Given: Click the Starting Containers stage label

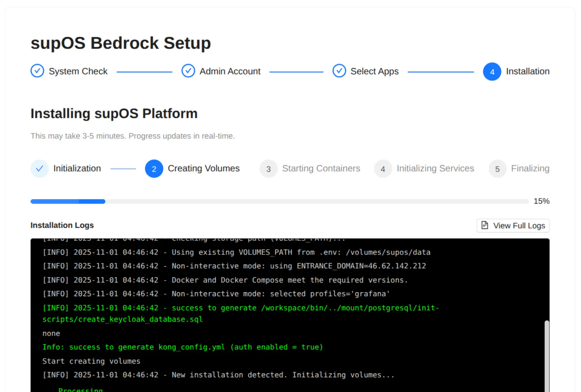Looking at the screenshot, I should 321,168.
